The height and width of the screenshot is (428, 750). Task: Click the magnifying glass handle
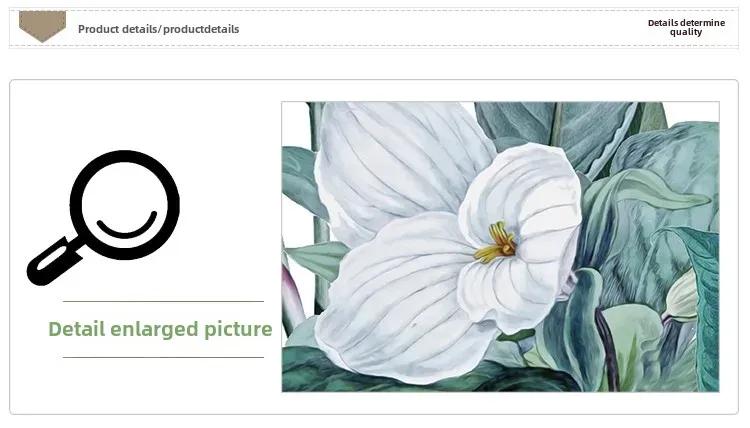(55, 262)
